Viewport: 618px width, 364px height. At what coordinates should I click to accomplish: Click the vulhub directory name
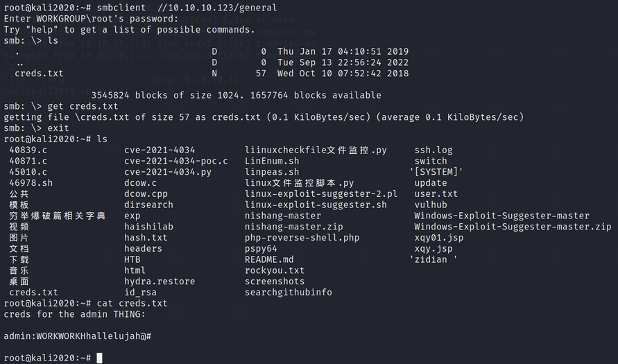click(431, 205)
